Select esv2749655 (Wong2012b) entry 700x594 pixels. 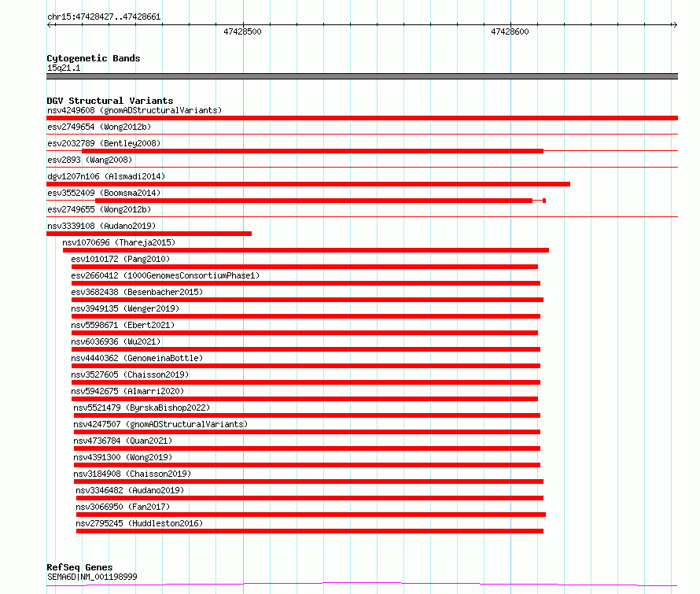[99, 209]
